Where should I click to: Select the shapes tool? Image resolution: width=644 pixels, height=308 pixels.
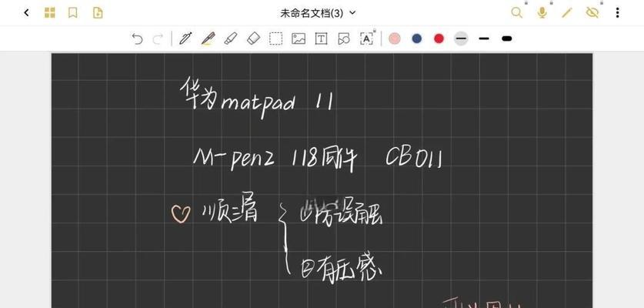click(344, 38)
